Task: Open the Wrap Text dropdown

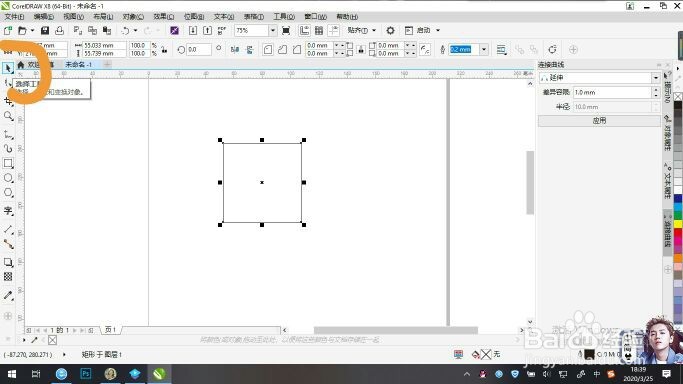Action: pos(501,49)
